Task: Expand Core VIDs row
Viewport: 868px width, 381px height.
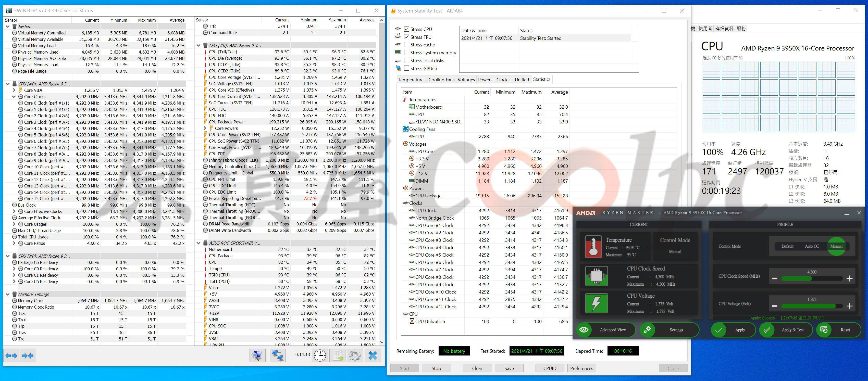Action: (x=14, y=90)
